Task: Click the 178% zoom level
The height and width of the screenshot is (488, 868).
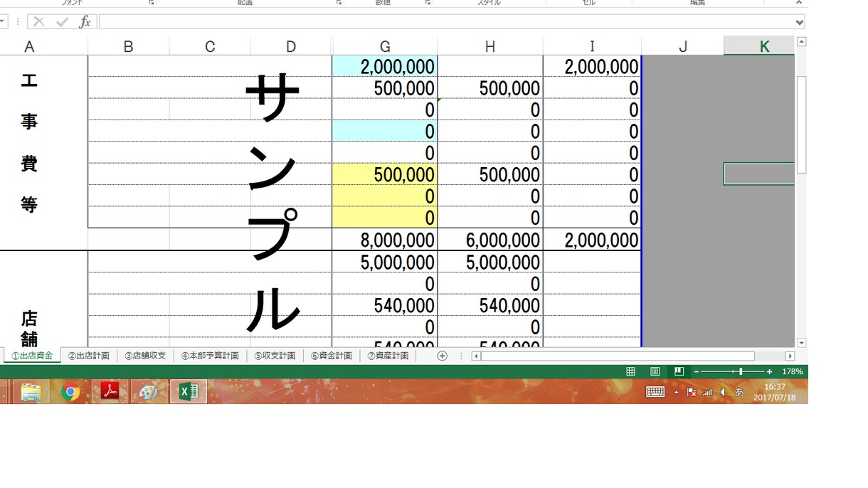Action: coord(792,371)
